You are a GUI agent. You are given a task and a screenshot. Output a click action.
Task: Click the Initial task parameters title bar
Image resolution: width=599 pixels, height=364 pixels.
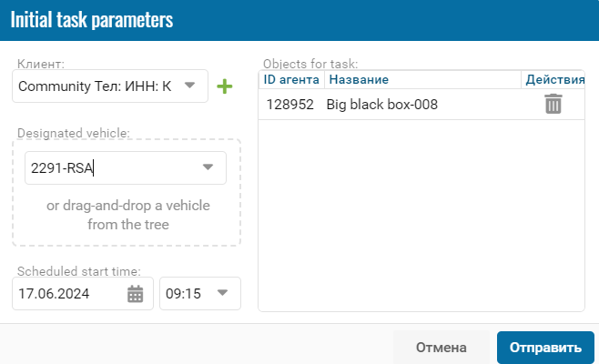coord(299,20)
